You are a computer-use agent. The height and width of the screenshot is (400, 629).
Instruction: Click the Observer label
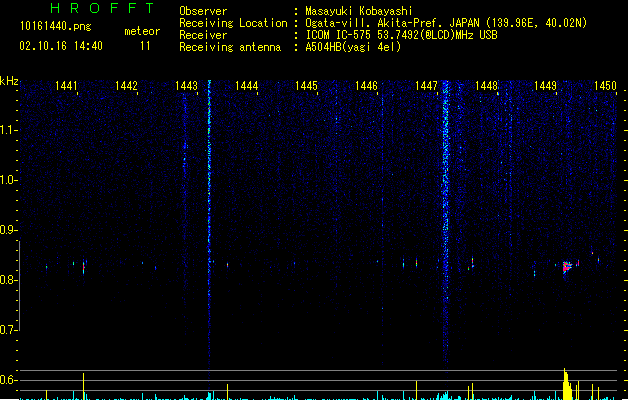point(203,11)
